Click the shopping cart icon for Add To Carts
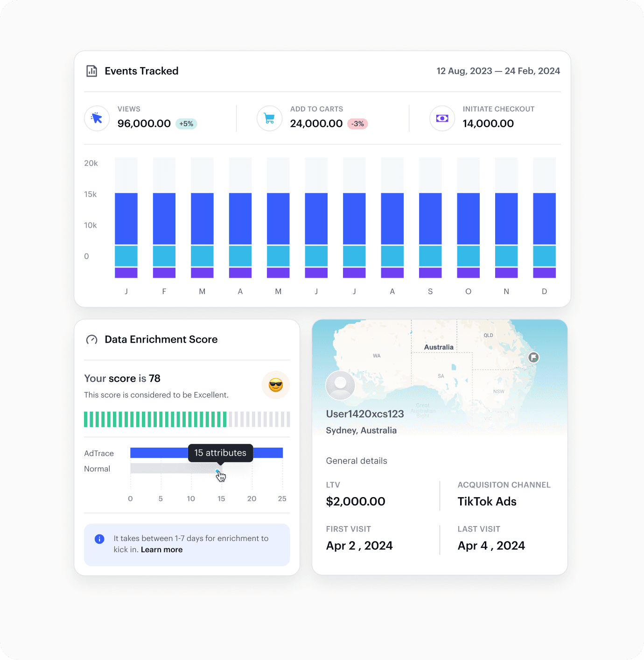The width and height of the screenshot is (644, 660). [x=269, y=118]
